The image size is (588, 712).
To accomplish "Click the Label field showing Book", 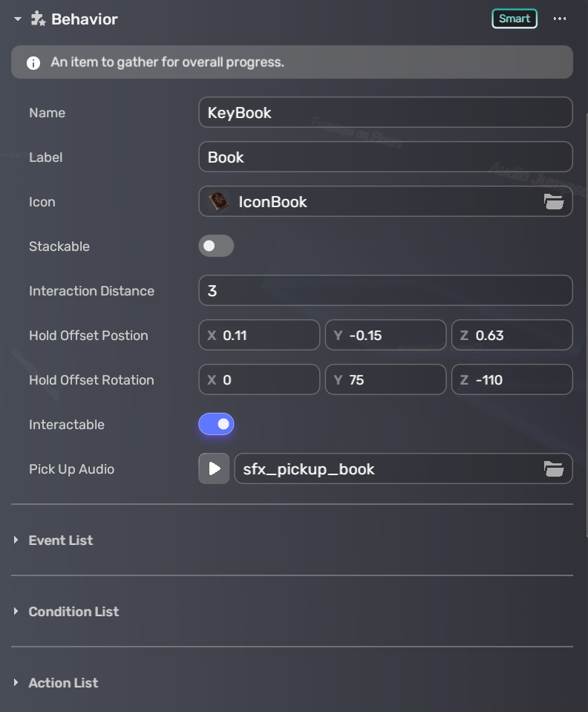I will pos(385,157).
